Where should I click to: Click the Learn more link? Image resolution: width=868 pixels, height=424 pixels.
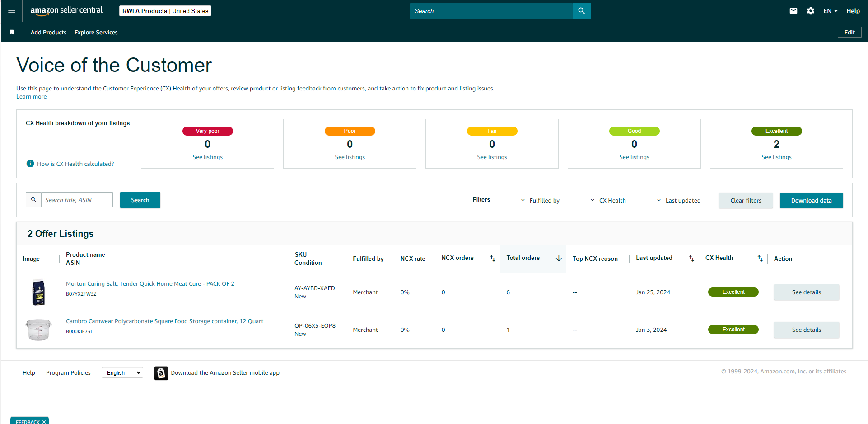click(32, 97)
